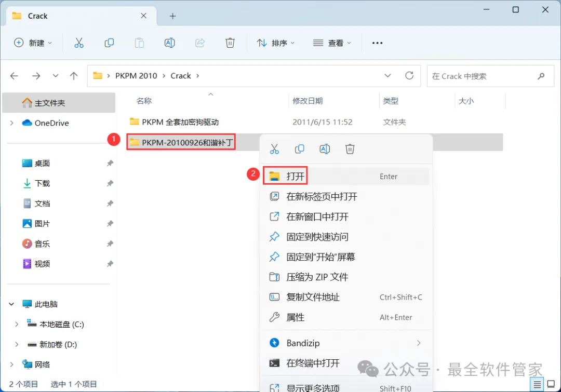This screenshot has height=392, width=561.
Task: Sort by the 修改日期 column header
Action: coord(308,101)
